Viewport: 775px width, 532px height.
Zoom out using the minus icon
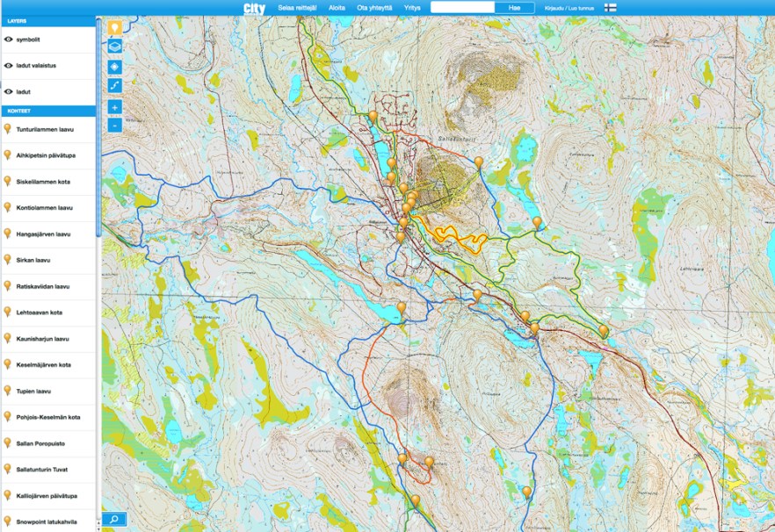coord(113,127)
